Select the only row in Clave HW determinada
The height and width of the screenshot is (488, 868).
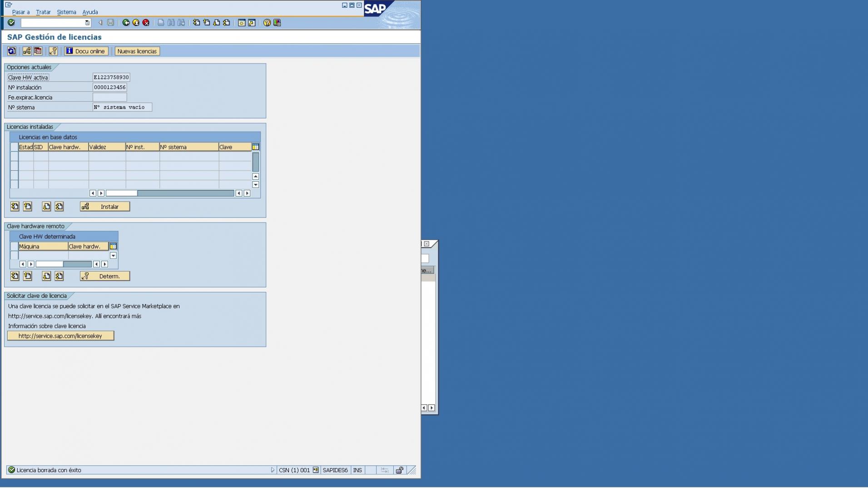[x=15, y=256]
